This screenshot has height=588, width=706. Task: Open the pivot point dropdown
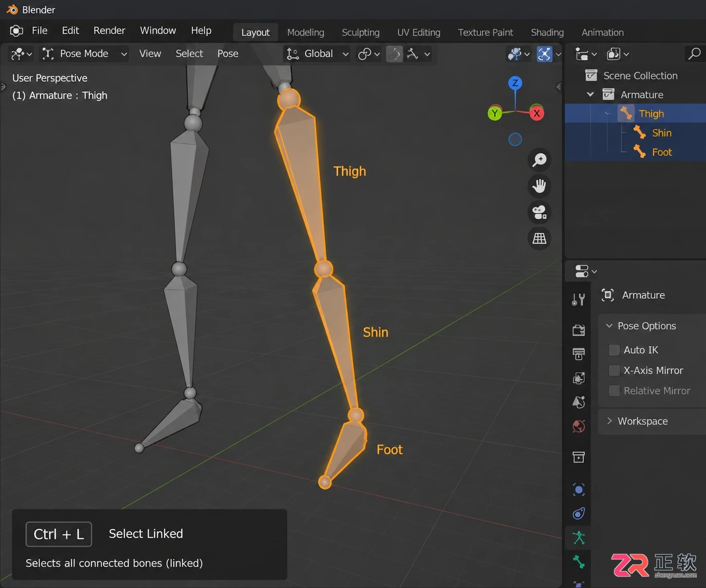[368, 54]
